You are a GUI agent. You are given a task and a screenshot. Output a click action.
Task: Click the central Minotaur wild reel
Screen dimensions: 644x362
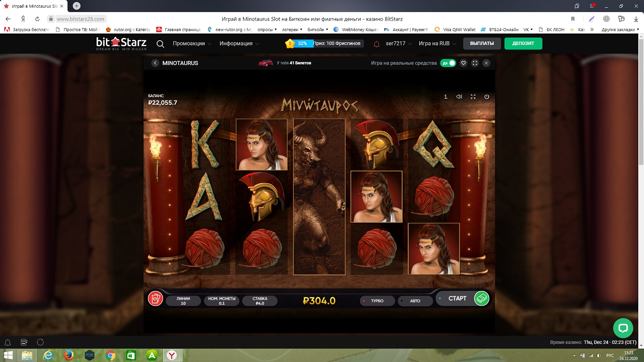[x=319, y=197]
